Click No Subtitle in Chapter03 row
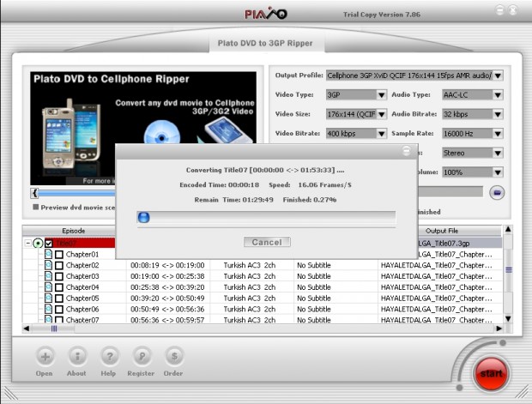Image resolution: width=532 pixels, height=404 pixels. click(314, 276)
